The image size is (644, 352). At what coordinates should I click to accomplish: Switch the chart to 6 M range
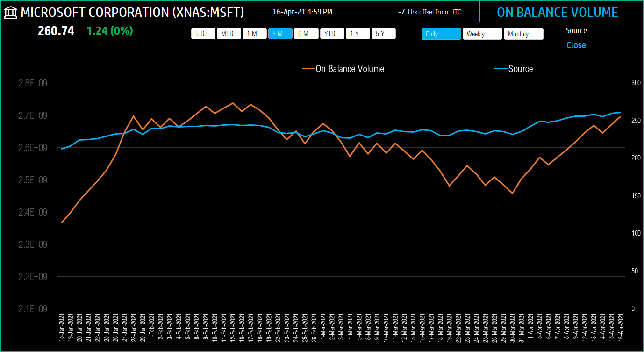coord(306,34)
